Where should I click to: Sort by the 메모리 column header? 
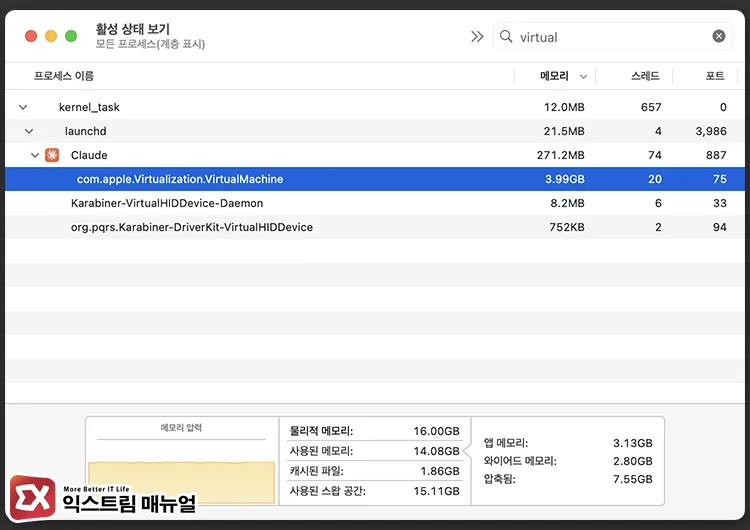(x=554, y=76)
